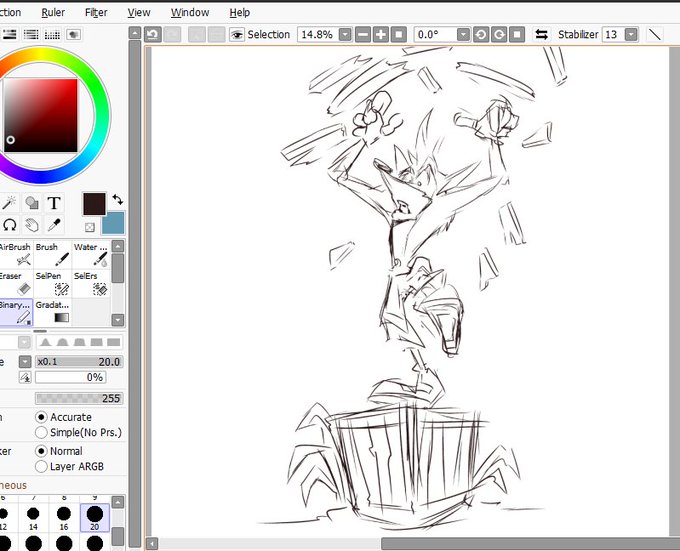680x551 pixels.
Task: Open the brush shape dropdown above size
Action: (x=25, y=342)
